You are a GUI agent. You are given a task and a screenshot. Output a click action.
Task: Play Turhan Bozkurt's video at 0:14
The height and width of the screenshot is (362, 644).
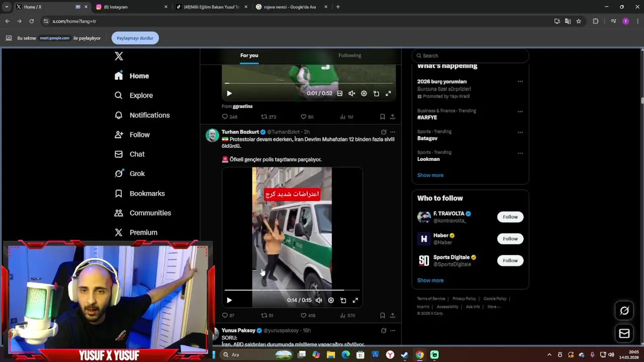click(x=229, y=300)
